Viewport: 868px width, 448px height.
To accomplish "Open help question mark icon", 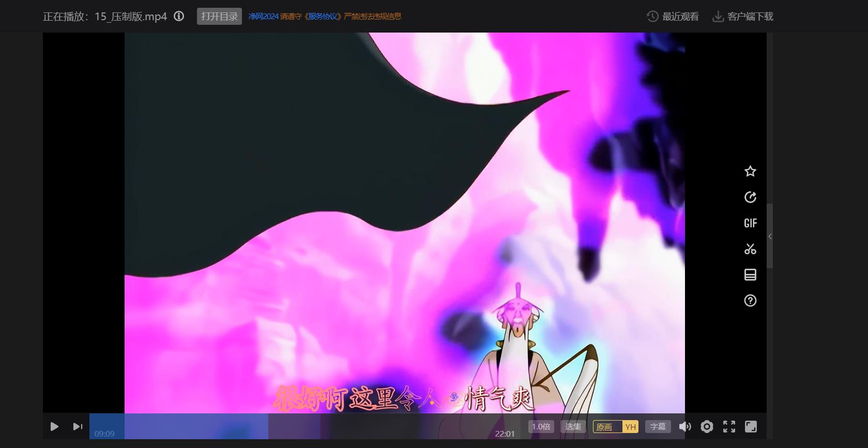I will (750, 300).
